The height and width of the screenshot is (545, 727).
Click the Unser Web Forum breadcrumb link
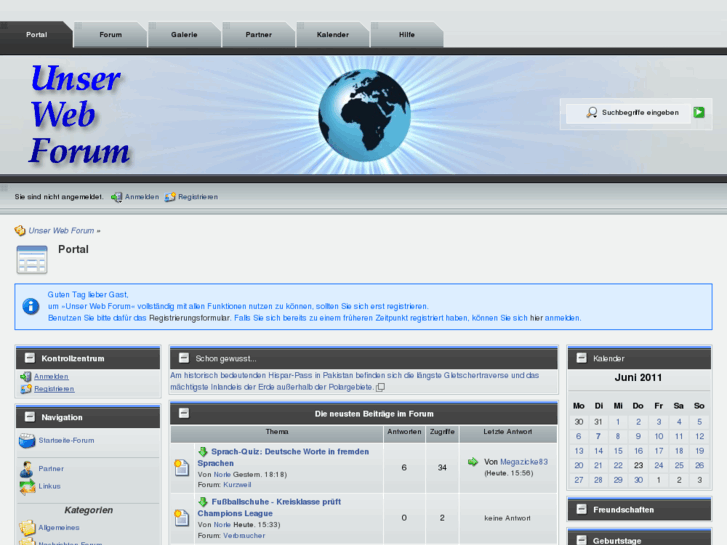(61, 231)
